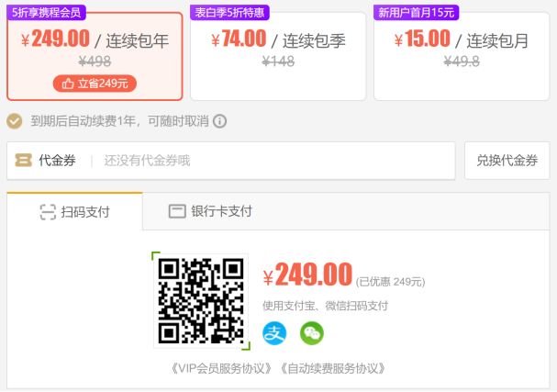Click the 5折享携程会员 promo badge
557x392 pixels.
46,13
